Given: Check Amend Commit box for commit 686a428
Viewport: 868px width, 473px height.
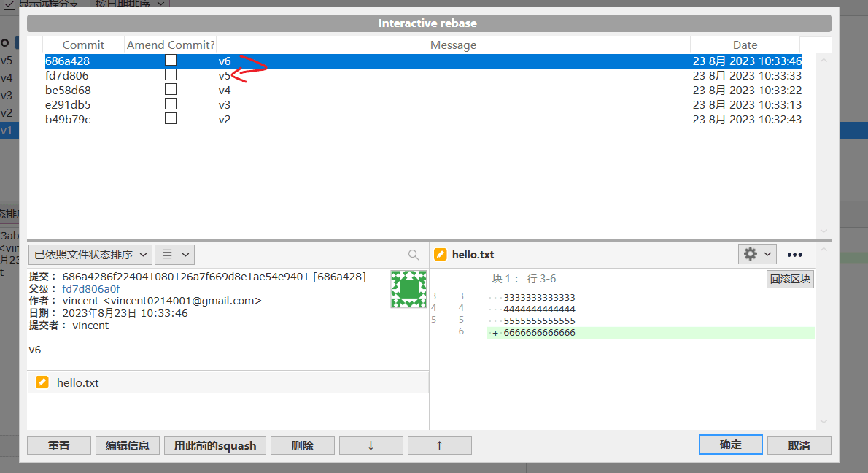Looking at the screenshot, I should tap(171, 61).
